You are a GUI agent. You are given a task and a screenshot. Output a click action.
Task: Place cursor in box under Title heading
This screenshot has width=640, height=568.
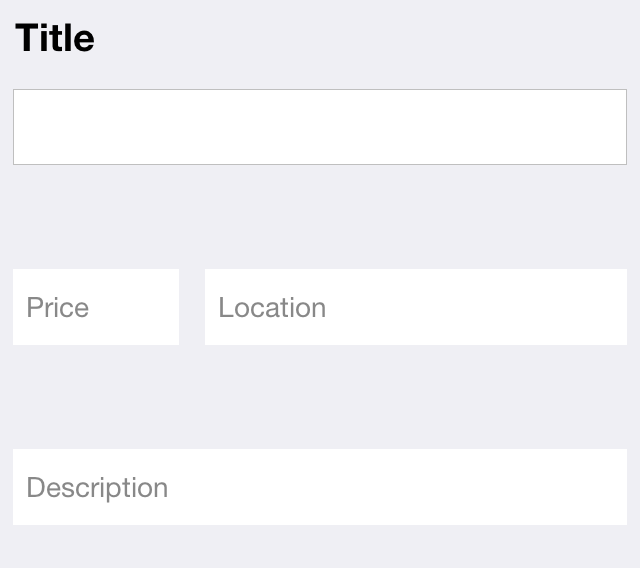coord(319,127)
